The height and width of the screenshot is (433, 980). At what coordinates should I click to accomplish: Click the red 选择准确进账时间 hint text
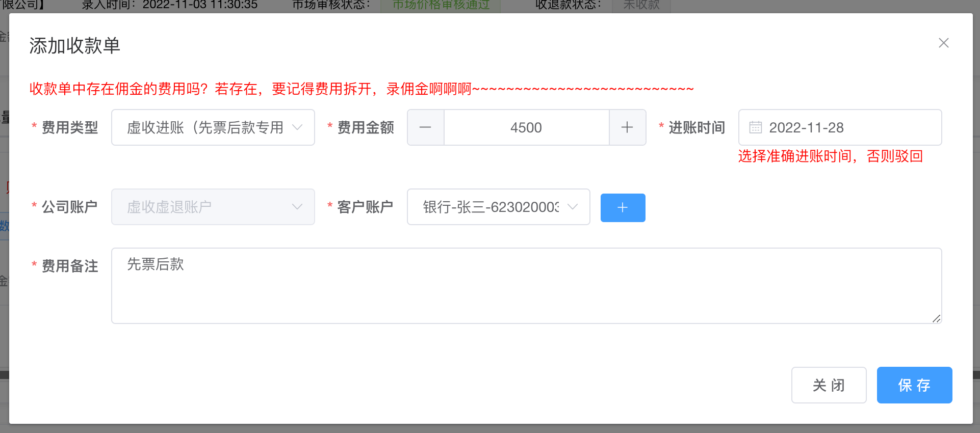coord(830,156)
